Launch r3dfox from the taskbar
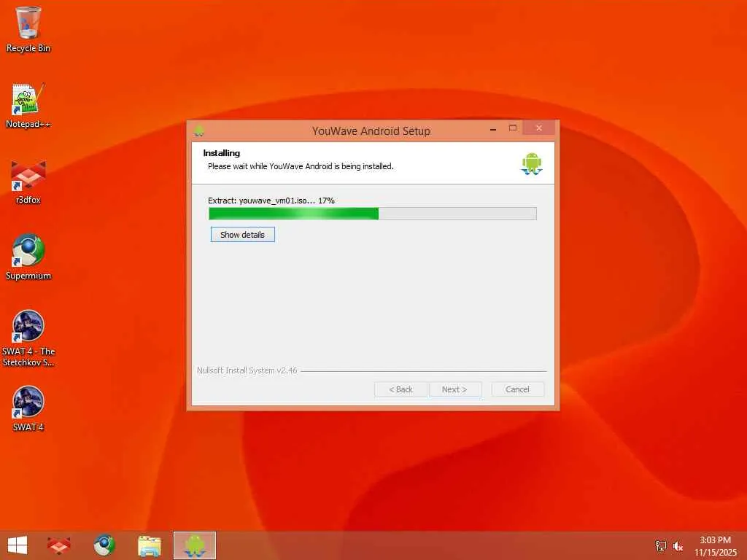Screen dimensions: 747x560 pyautogui.click(x=58, y=545)
